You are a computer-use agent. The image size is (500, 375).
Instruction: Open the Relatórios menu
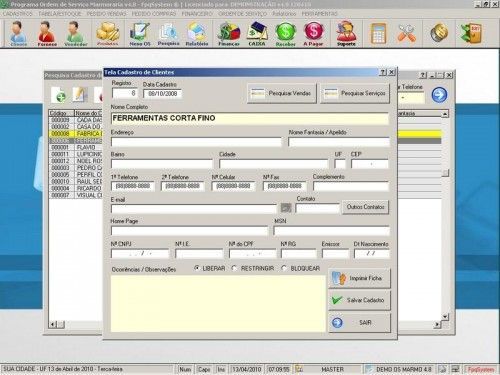click(284, 14)
